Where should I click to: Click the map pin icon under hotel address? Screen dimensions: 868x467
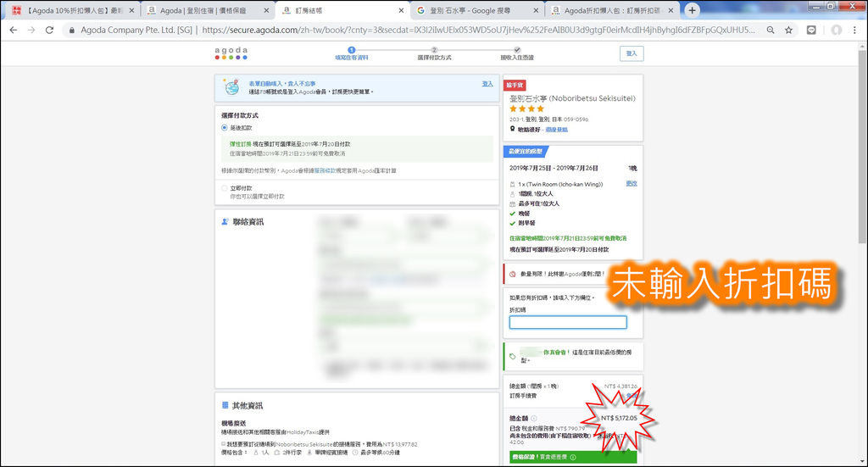point(512,129)
